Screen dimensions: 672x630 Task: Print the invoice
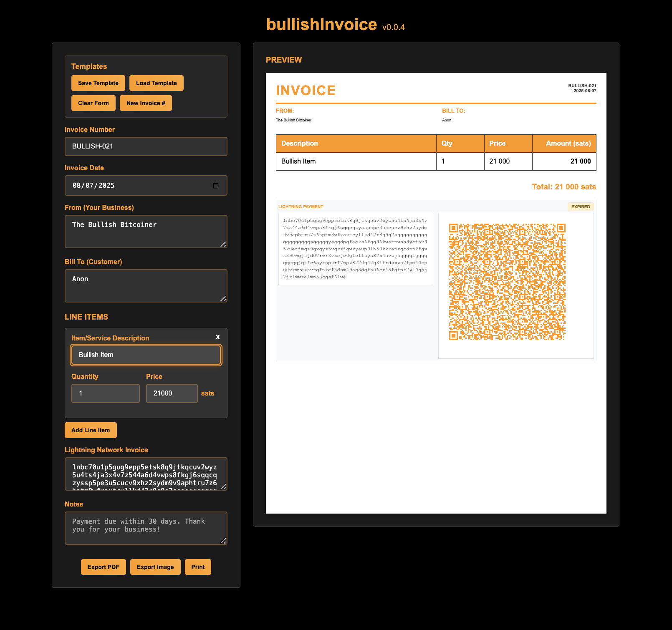(x=198, y=567)
